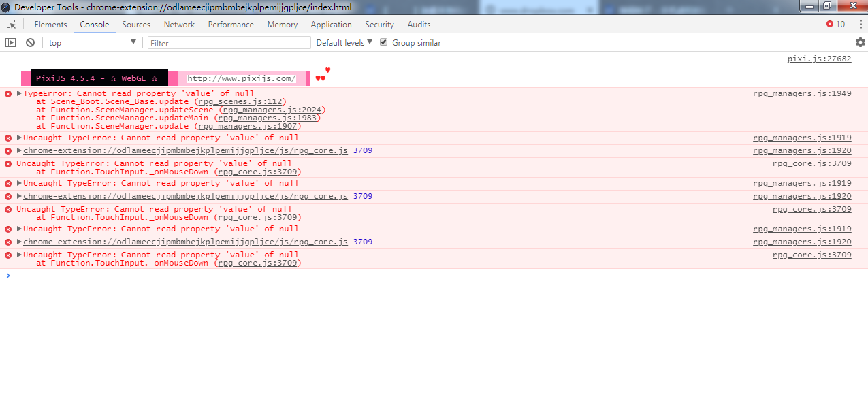Open the pixi.js:27682 source link
The height and width of the screenshot is (418, 868).
click(819, 59)
